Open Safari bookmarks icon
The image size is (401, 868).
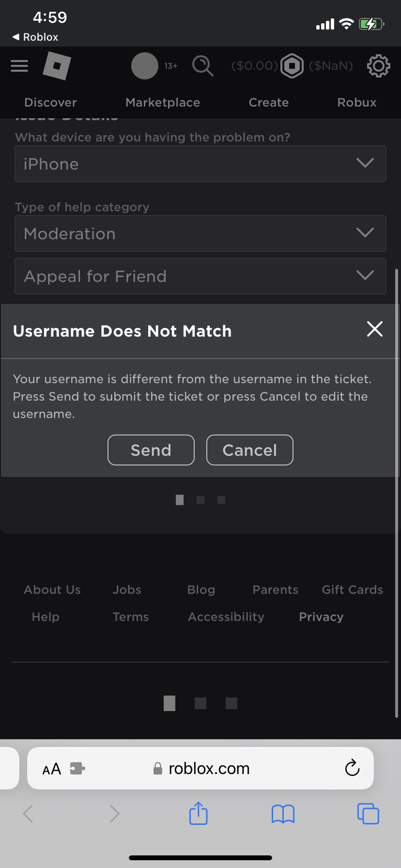coord(283,814)
